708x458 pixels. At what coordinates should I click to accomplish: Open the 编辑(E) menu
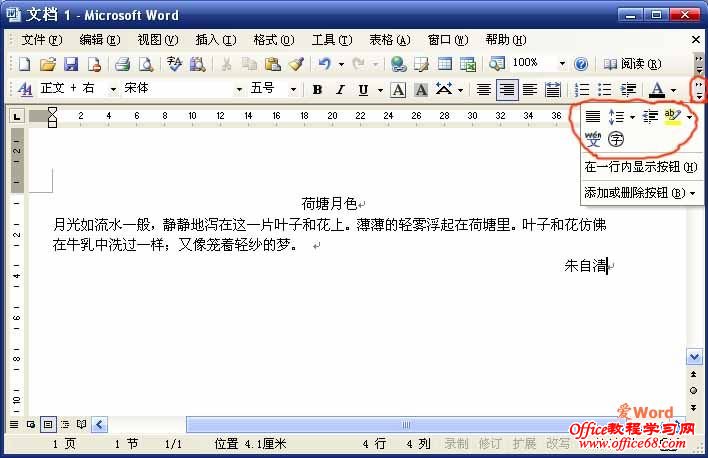[100, 40]
